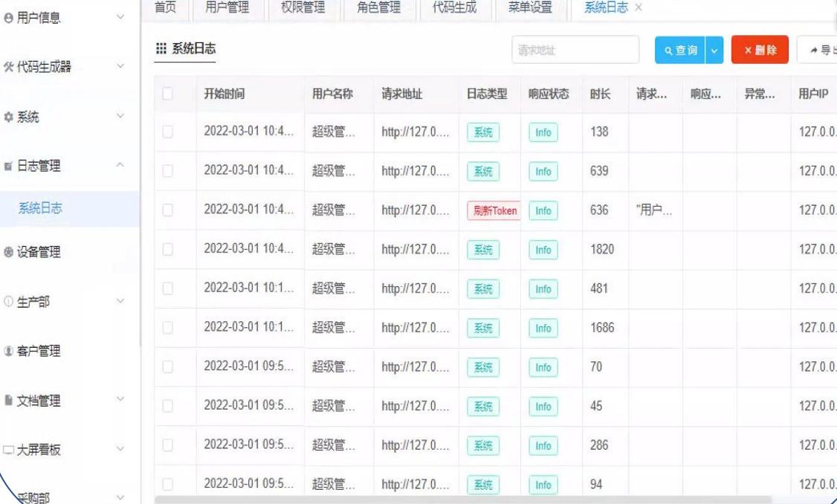
Task: Switch to the 菜单设置 tab
Action: click(529, 8)
